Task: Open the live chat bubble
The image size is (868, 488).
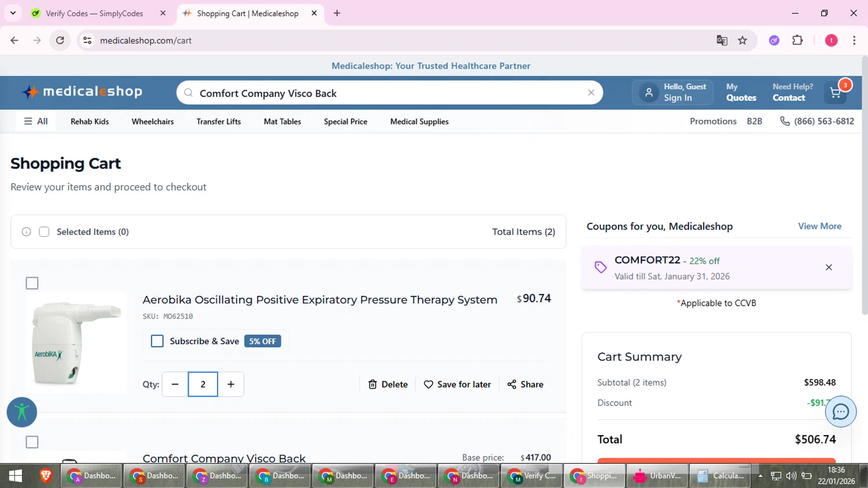Action: coord(840,412)
